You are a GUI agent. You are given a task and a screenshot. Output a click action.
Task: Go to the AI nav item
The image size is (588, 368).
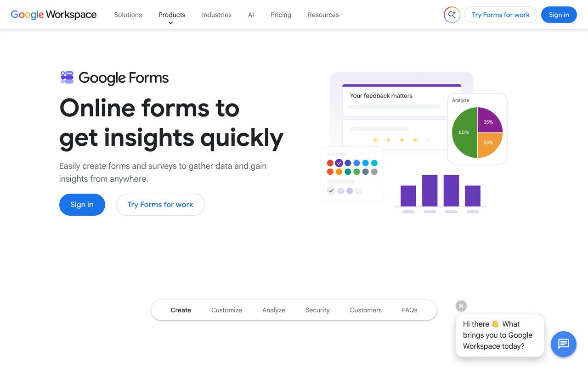point(251,15)
